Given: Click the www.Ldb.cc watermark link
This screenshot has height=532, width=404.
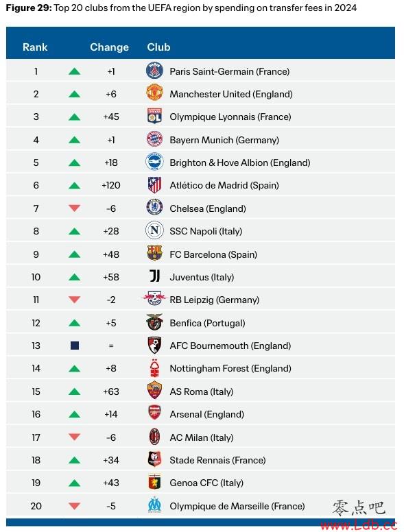Looking at the screenshot, I should (x=359, y=526).
